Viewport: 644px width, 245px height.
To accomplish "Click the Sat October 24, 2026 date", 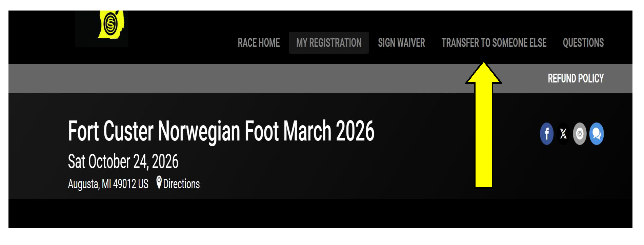I will click(123, 162).
